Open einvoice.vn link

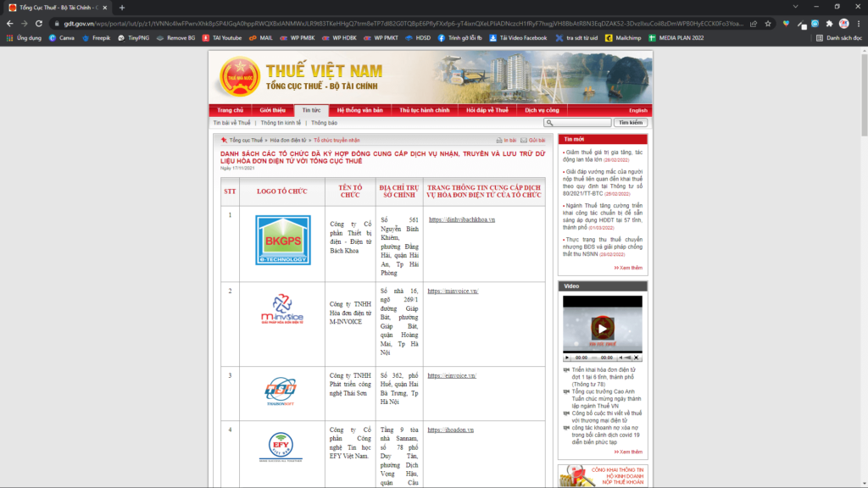(452, 375)
